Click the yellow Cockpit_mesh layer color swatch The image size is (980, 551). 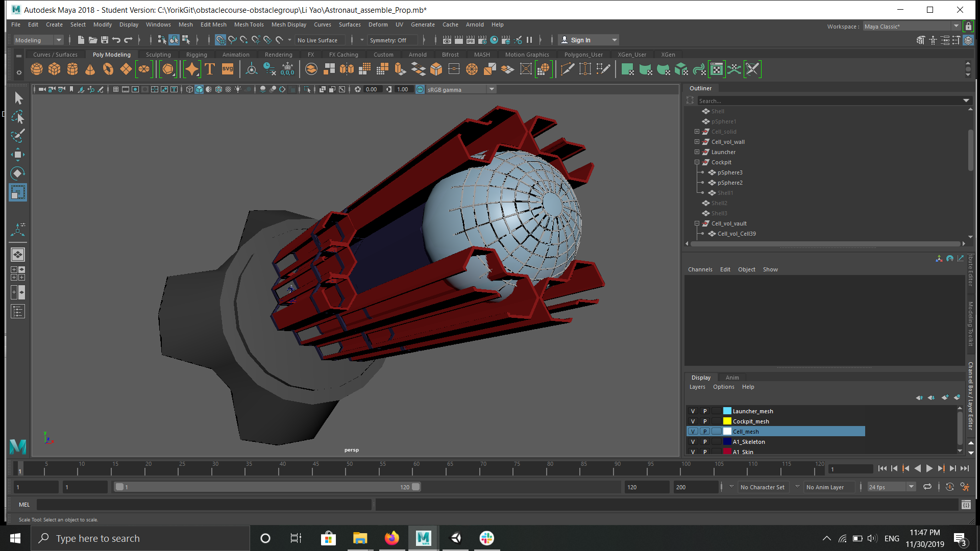pos(727,421)
